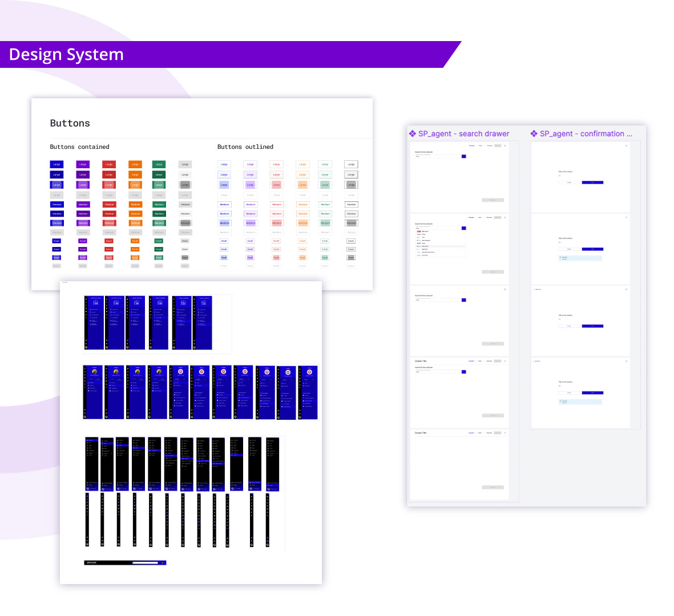Click the default green outlined Large button

[x=325, y=164]
